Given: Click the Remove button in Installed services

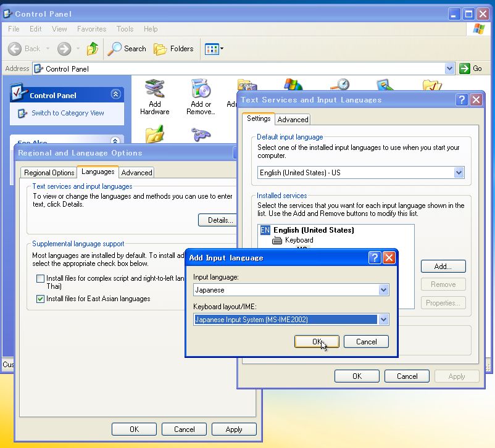Looking at the screenshot, I should 443,284.
